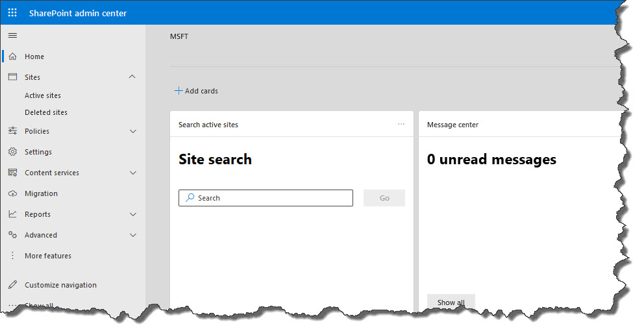This screenshot has height=333, width=644.
Task: Click the Add cards button
Action: click(196, 91)
